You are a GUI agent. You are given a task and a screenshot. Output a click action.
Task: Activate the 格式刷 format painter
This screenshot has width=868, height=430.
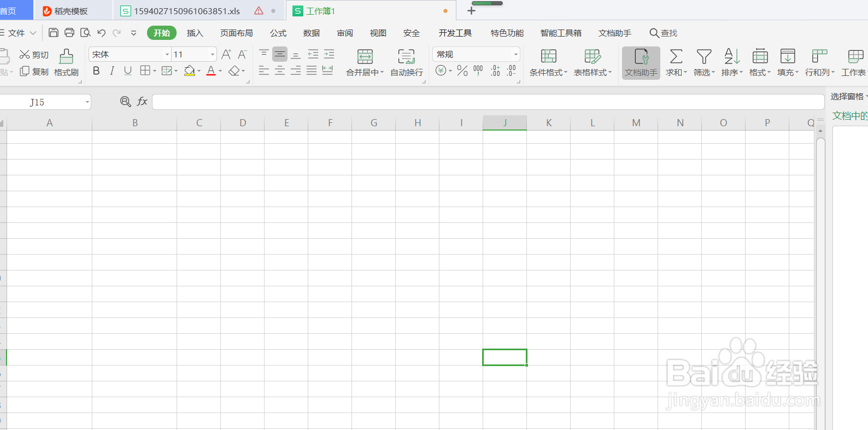66,62
